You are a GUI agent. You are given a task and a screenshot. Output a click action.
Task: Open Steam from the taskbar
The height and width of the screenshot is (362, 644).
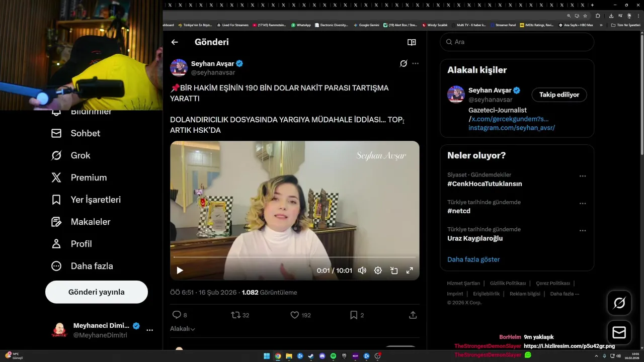pos(311,356)
